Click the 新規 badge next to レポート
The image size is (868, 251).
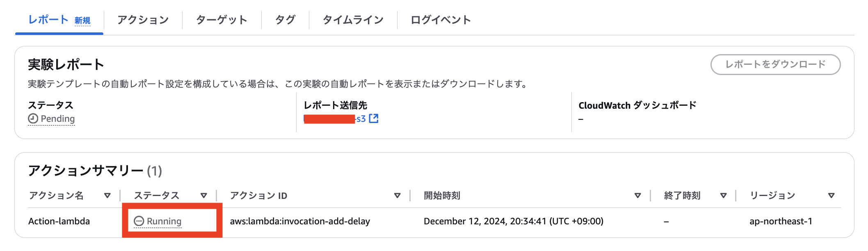pos(82,20)
